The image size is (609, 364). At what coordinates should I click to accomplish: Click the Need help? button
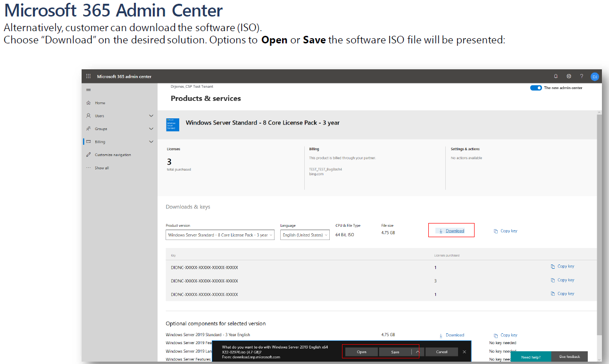531,357
